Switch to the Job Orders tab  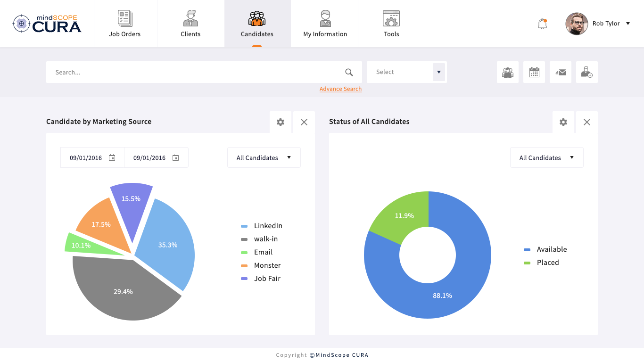pos(125,24)
